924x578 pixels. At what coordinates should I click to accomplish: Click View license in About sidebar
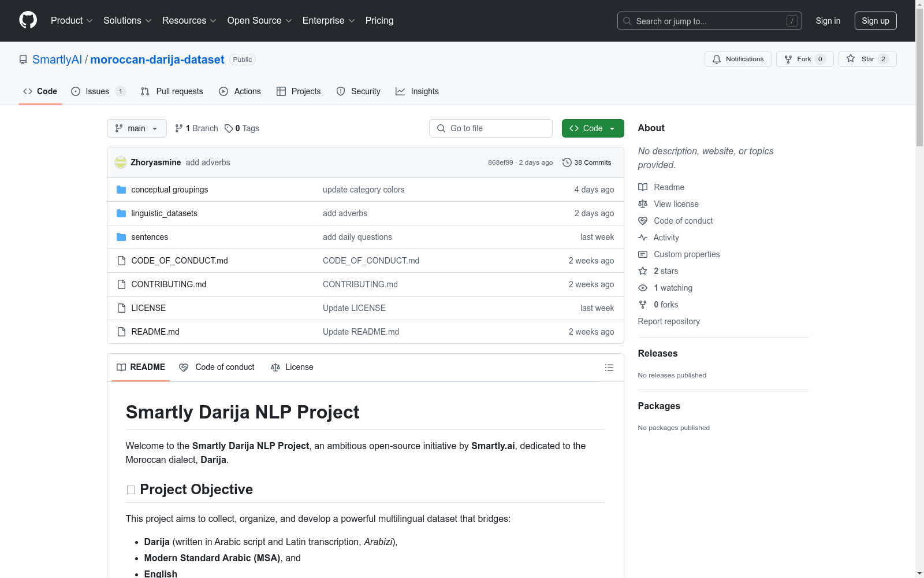[668, 204]
